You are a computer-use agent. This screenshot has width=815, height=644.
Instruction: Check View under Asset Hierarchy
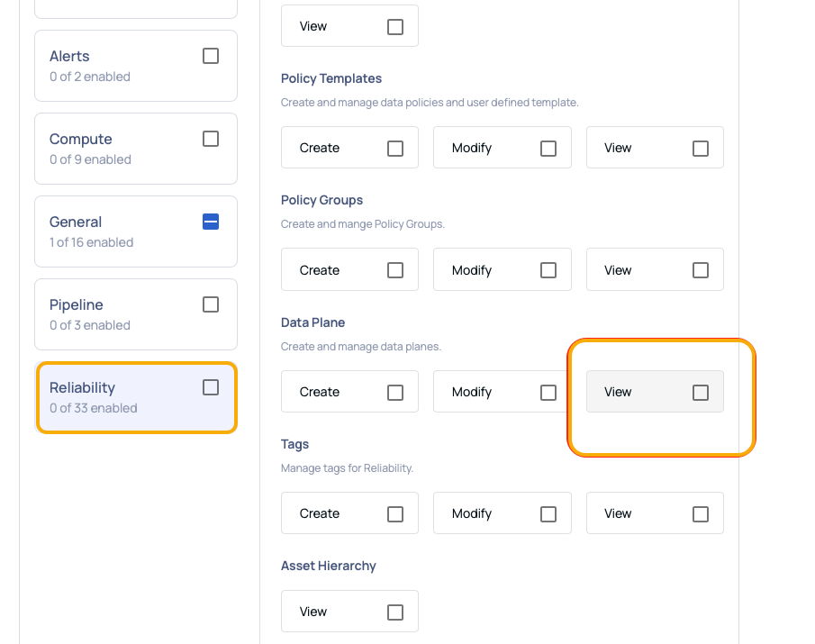pyautogui.click(x=395, y=612)
